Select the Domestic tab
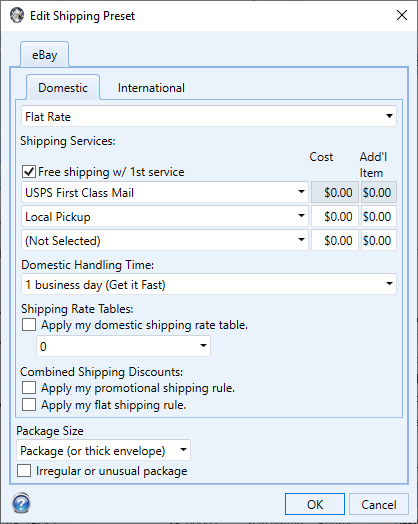418x524 pixels. tap(63, 88)
